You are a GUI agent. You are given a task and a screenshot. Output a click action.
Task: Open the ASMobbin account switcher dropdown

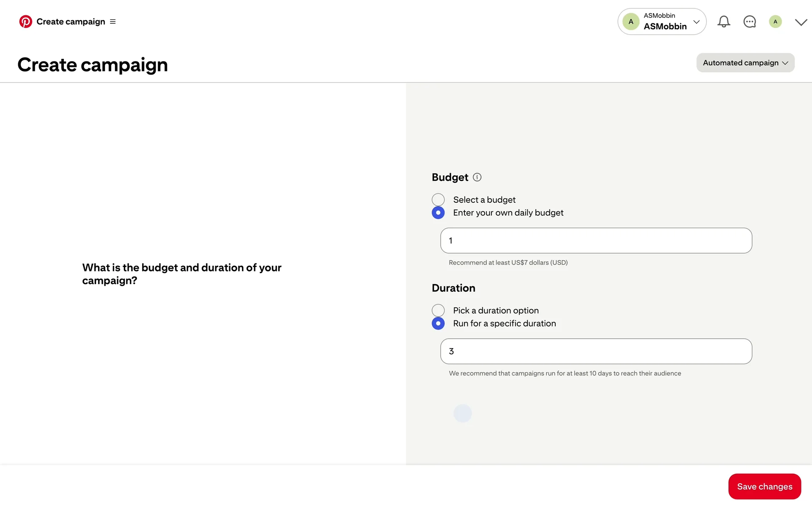(x=696, y=22)
